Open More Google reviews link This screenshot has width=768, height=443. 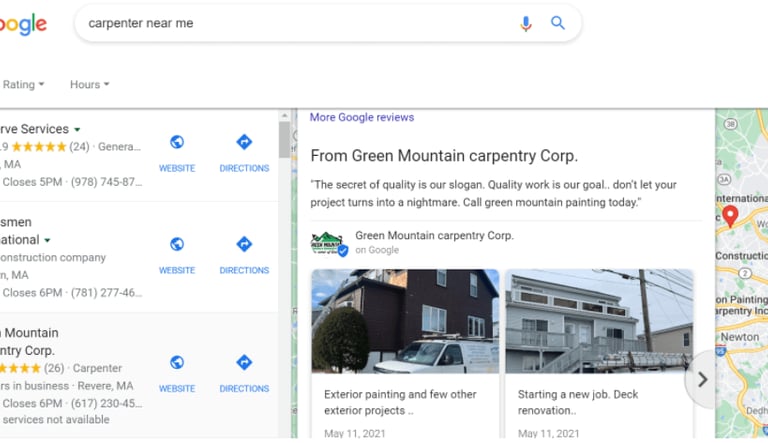[361, 117]
